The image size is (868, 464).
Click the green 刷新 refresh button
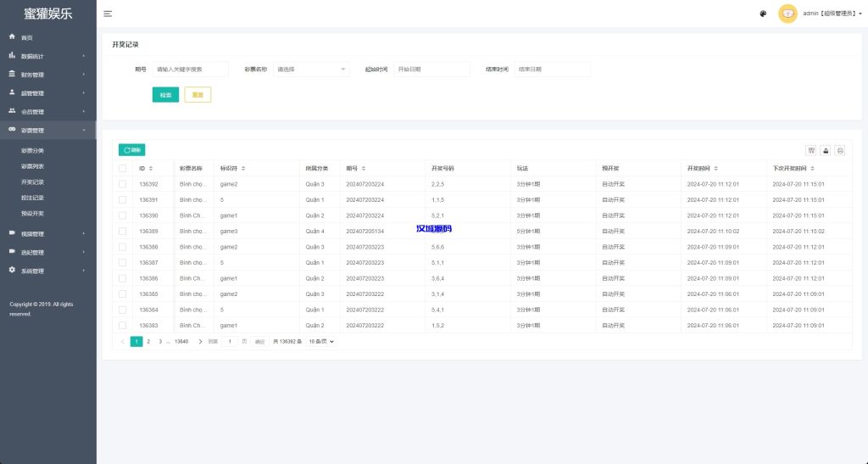tap(131, 150)
